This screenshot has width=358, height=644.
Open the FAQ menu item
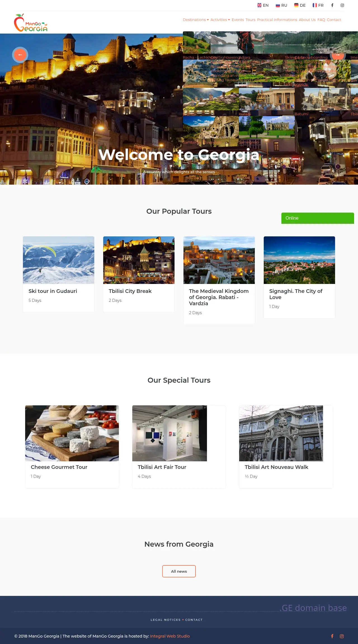pyautogui.click(x=321, y=20)
